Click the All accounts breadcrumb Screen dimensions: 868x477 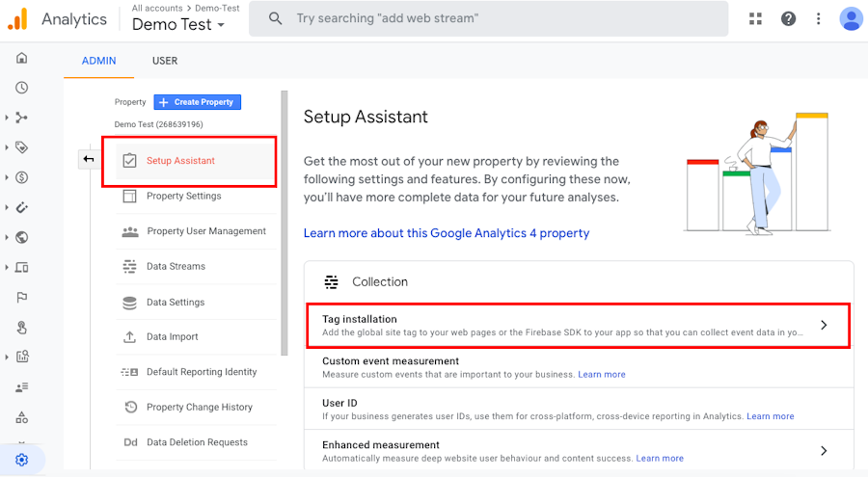pyautogui.click(x=157, y=9)
